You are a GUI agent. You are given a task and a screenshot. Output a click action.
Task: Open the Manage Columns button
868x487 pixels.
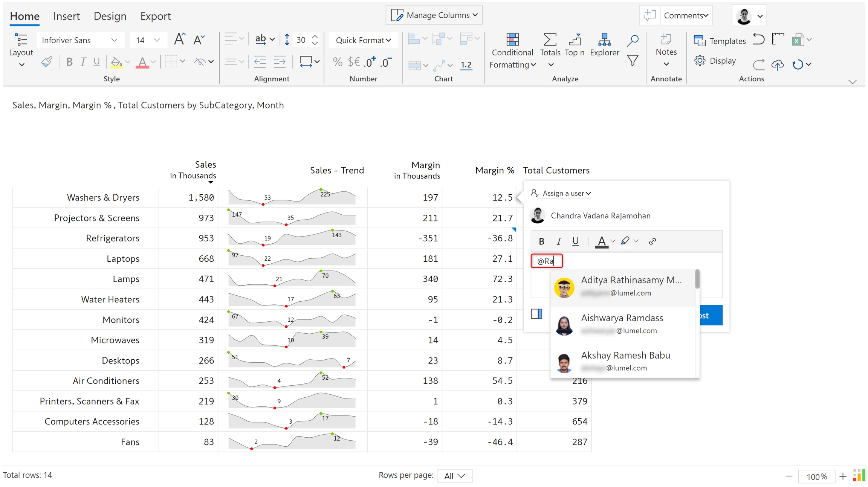(434, 15)
